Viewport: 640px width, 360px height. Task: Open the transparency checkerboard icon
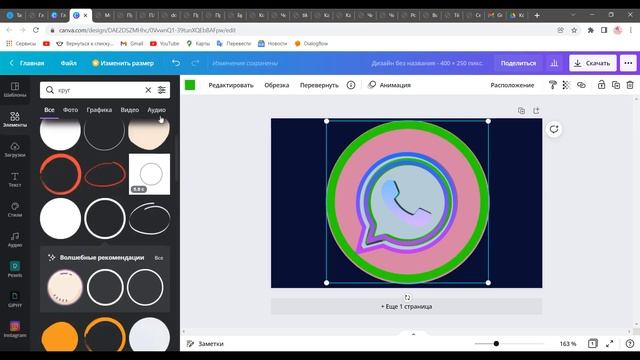point(566,85)
